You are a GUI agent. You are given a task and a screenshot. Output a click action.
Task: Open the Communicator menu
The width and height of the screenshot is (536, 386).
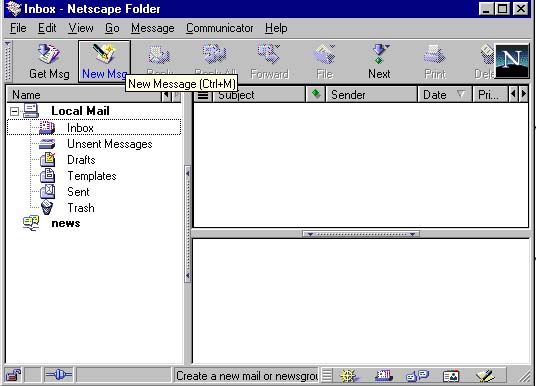click(219, 28)
